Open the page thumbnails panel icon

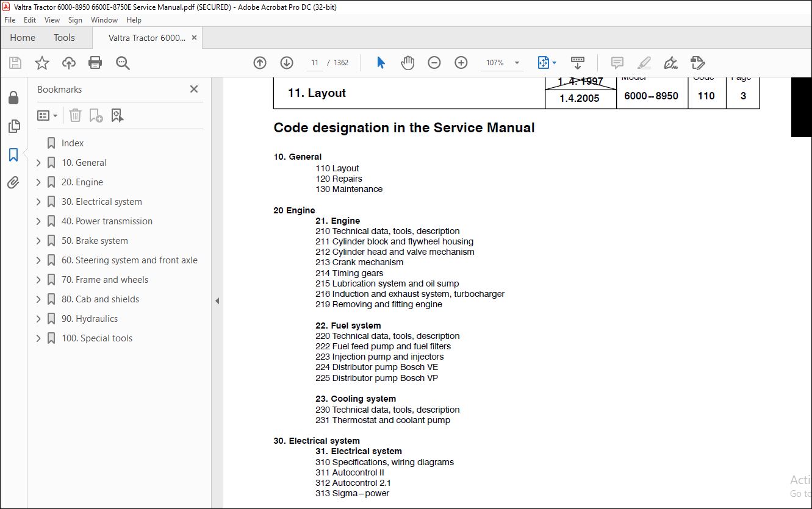[x=13, y=126]
